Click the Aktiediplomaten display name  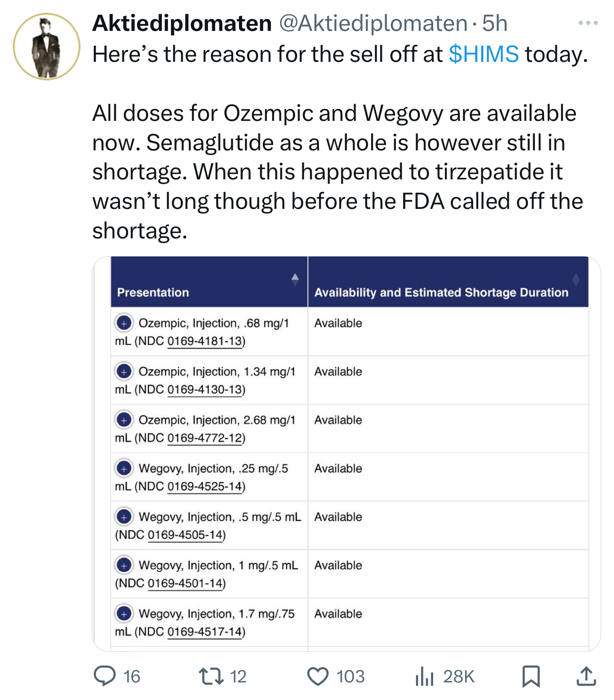pyautogui.click(x=182, y=23)
